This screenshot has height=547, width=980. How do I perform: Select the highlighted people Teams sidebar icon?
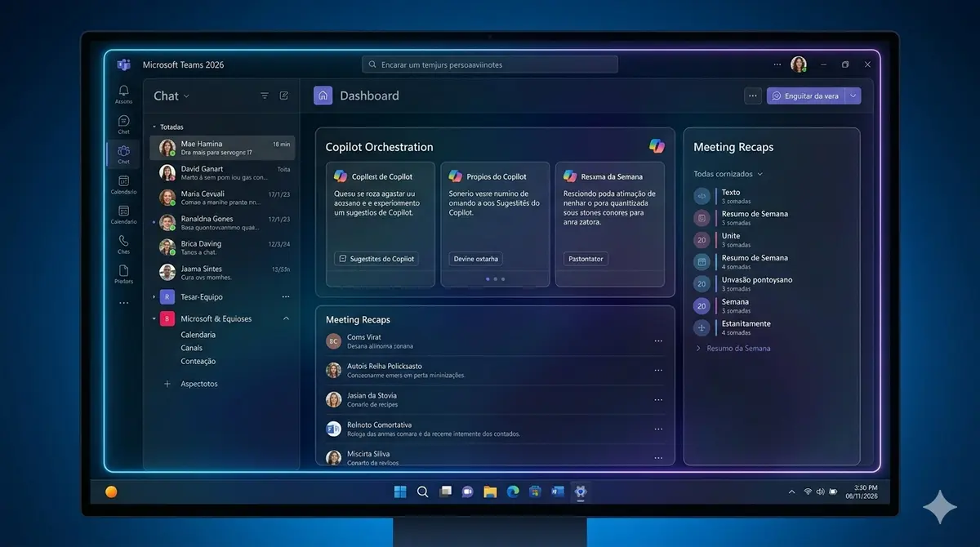(x=123, y=151)
